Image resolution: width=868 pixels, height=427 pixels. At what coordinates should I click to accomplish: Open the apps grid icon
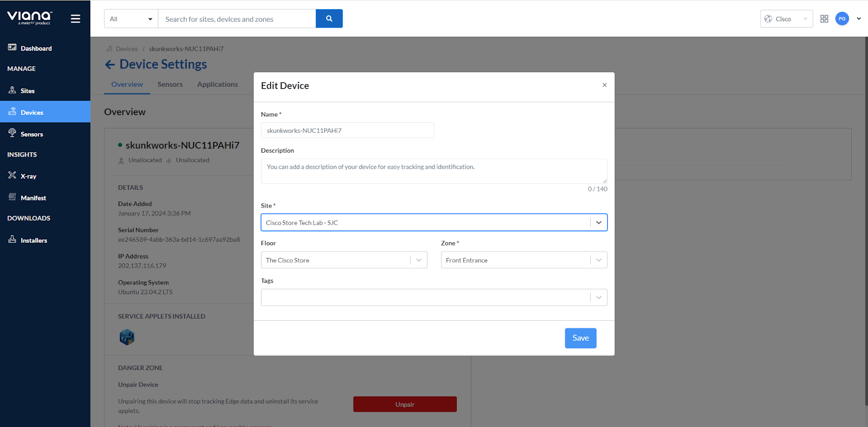pyautogui.click(x=824, y=19)
